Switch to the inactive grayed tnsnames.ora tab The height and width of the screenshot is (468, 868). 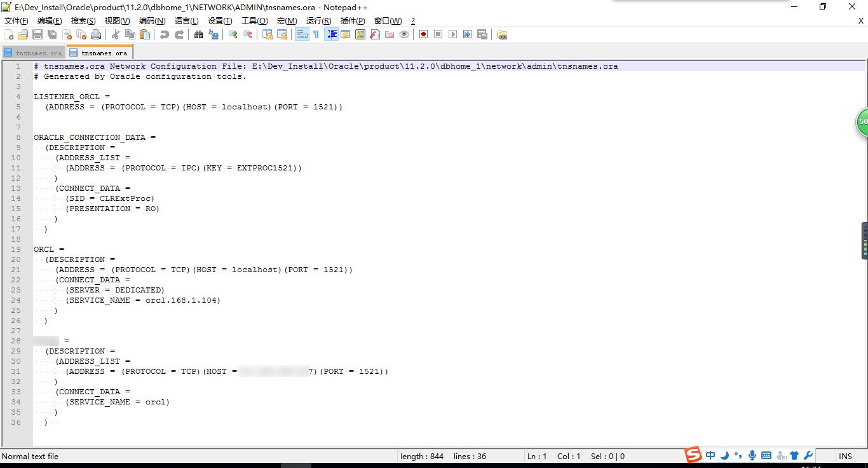[x=34, y=53]
